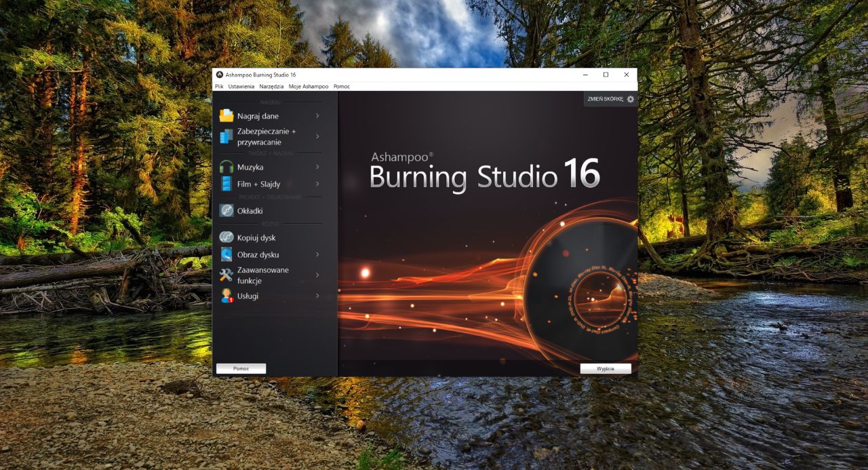
Task: Select the Usługi label
Action: click(248, 296)
